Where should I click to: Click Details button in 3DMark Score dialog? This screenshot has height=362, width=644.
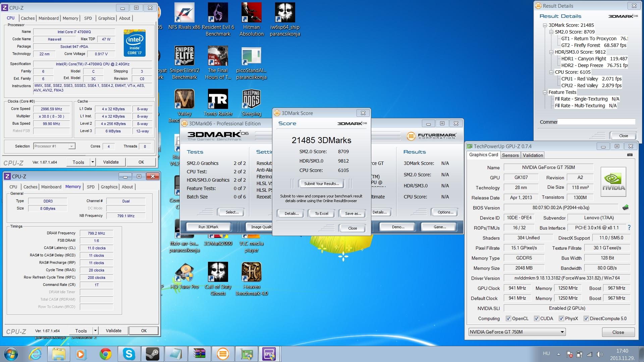click(291, 214)
